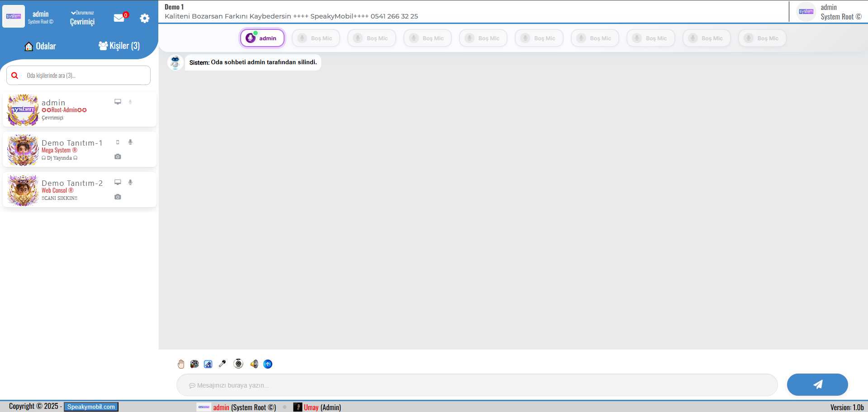
Task: Click the room topic SpeakyMobil text
Action: [x=291, y=16]
